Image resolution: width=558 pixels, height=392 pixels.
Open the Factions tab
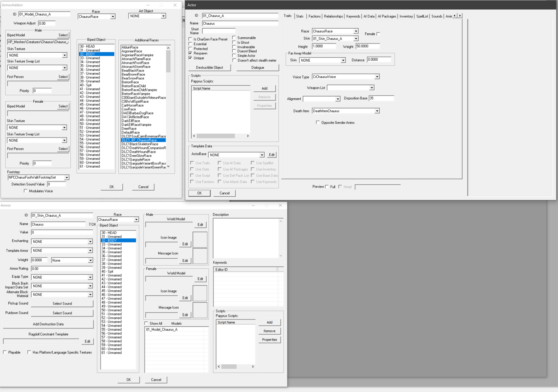pos(314,16)
